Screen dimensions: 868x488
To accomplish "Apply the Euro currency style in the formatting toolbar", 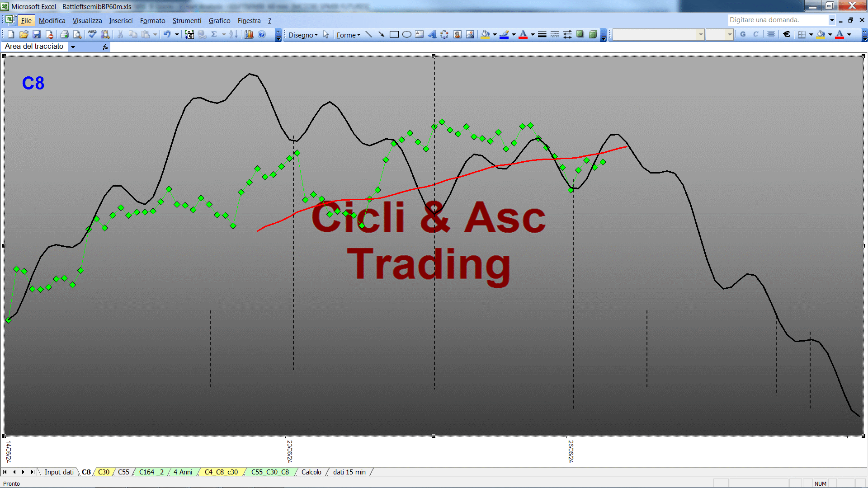I will (x=787, y=34).
